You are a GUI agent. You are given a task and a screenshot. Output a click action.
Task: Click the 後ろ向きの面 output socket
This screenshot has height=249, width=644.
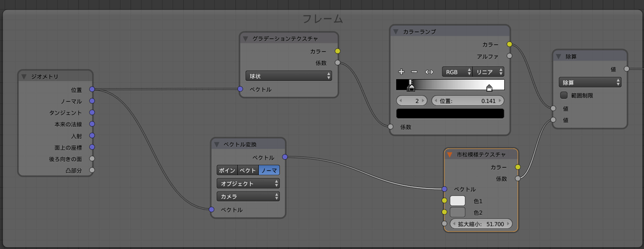coord(92,158)
